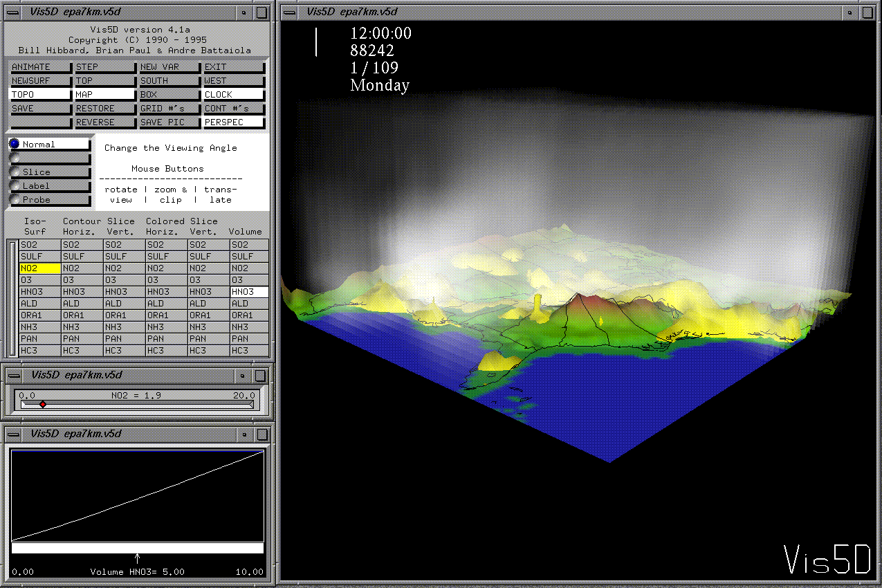The height and width of the screenshot is (588, 882).
Task: Click the Monday day label
Action: tap(380, 86)
